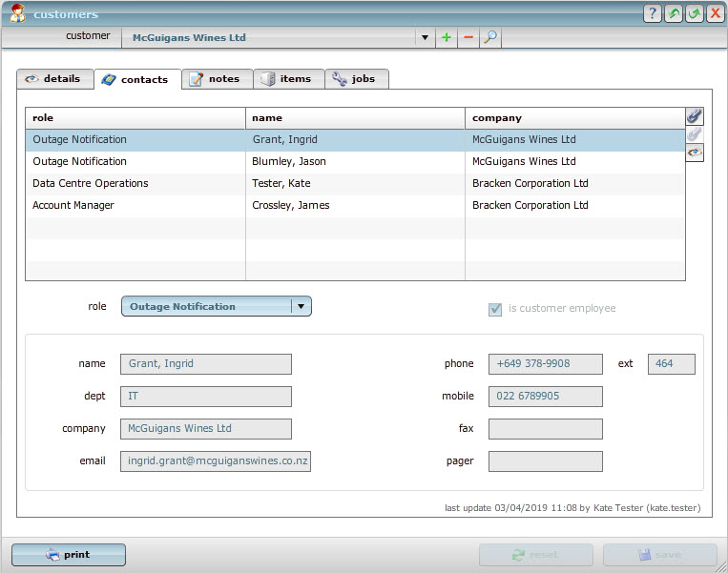728x573 pixels.
Task: Open the role Outage Notification dropdown
Action: (301, 306)
